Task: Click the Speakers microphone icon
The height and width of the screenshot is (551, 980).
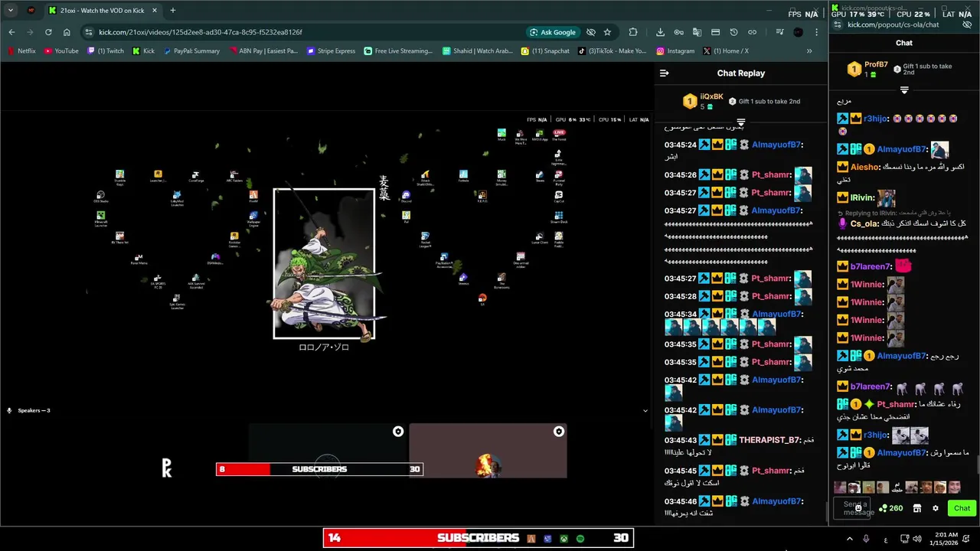Action: pyautogui.click(x=9, y=410)
